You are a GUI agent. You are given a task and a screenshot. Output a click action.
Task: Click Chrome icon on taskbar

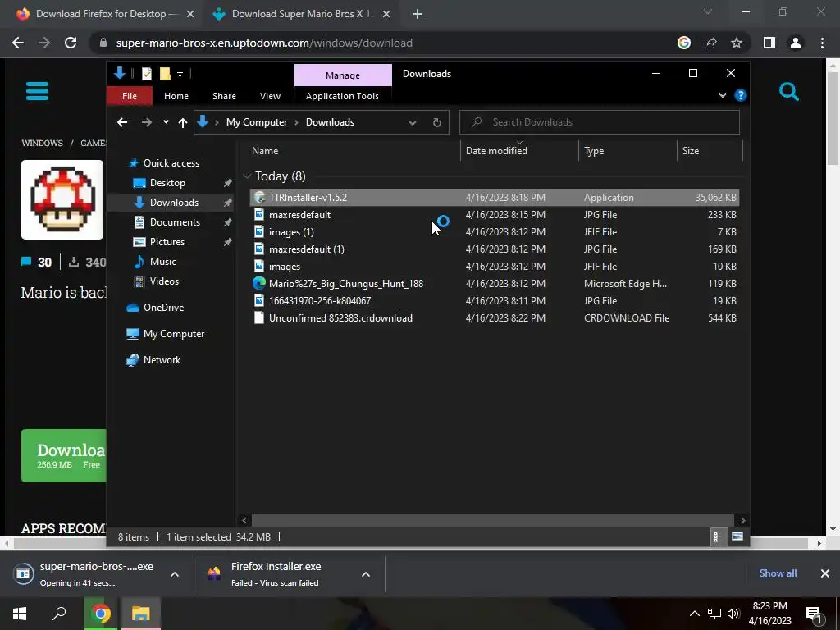[x=100, y=614]
